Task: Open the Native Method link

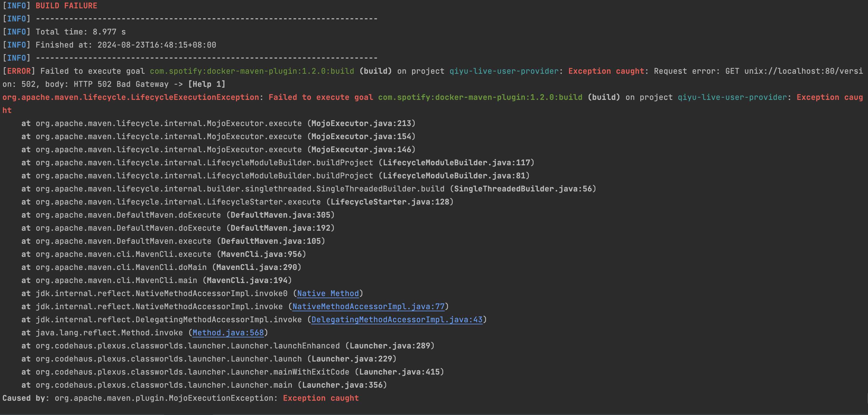Action: (x=328, y=293)
